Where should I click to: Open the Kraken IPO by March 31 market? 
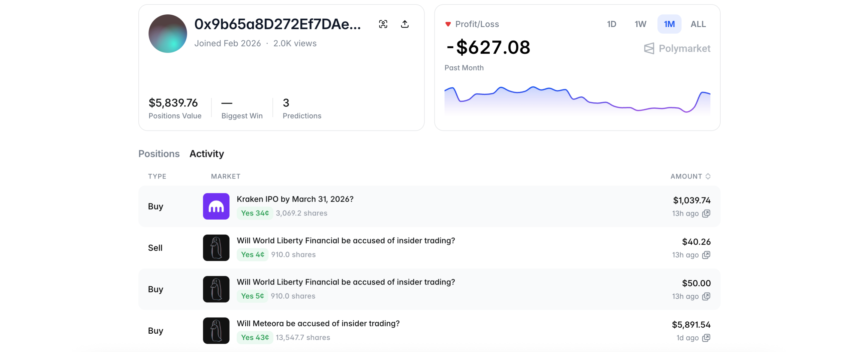[x=295, y=199]
